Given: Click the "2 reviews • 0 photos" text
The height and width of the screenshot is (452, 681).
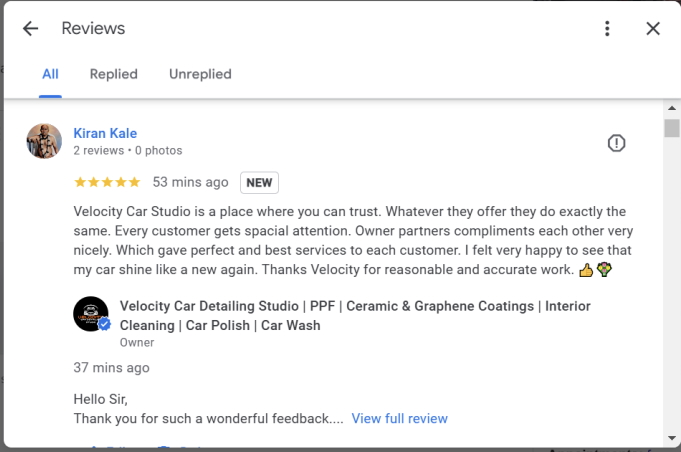Looking at the screenshot, I should 128,151.
